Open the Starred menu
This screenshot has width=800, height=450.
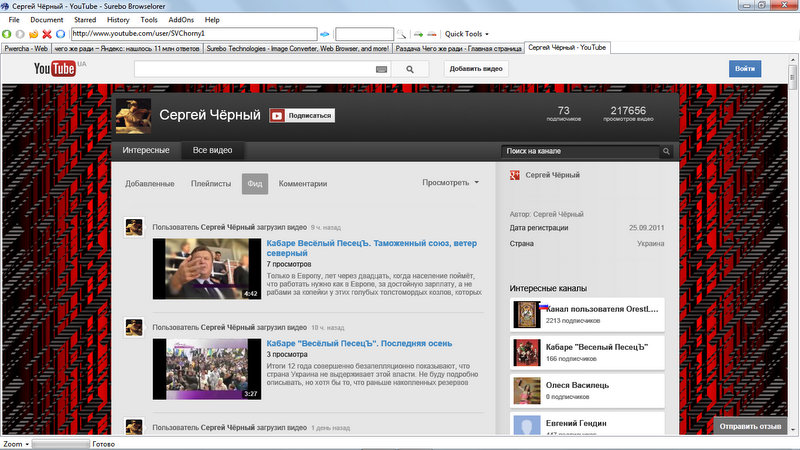point(85,20)
